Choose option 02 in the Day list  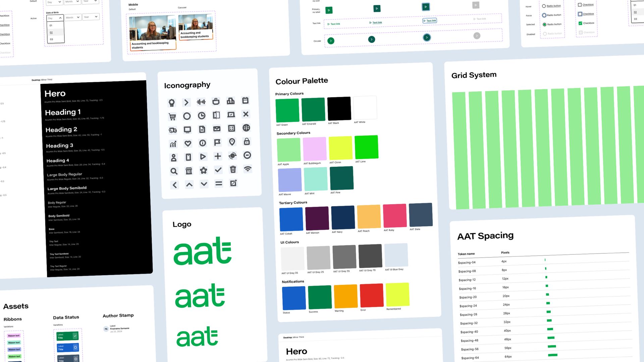click(55, 33)
